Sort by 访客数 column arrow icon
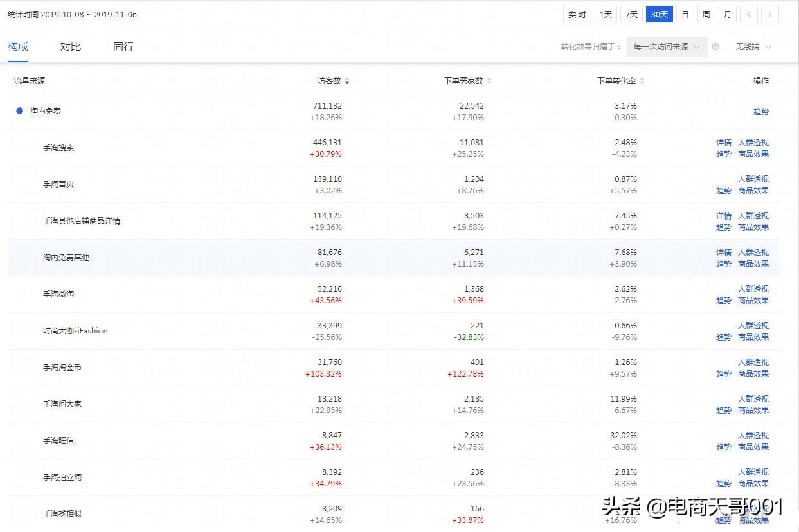This screenshot has height=532, width=799. (347, 81)
